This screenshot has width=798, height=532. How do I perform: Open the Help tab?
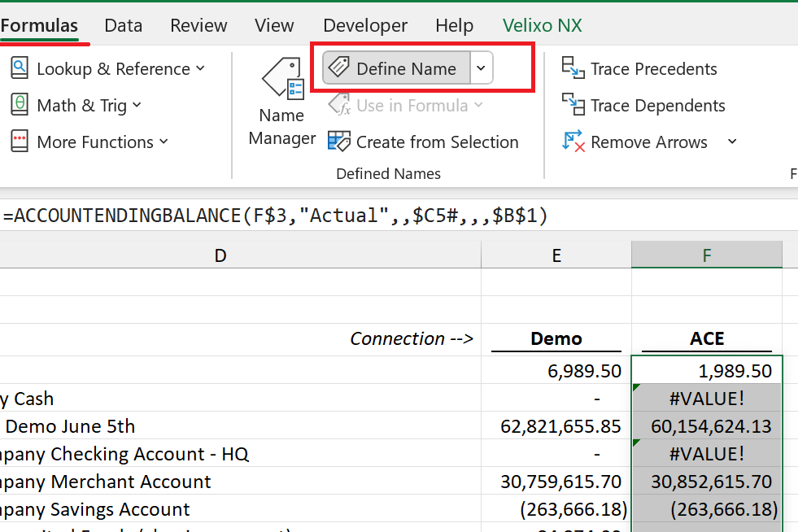tap(455, 25)
